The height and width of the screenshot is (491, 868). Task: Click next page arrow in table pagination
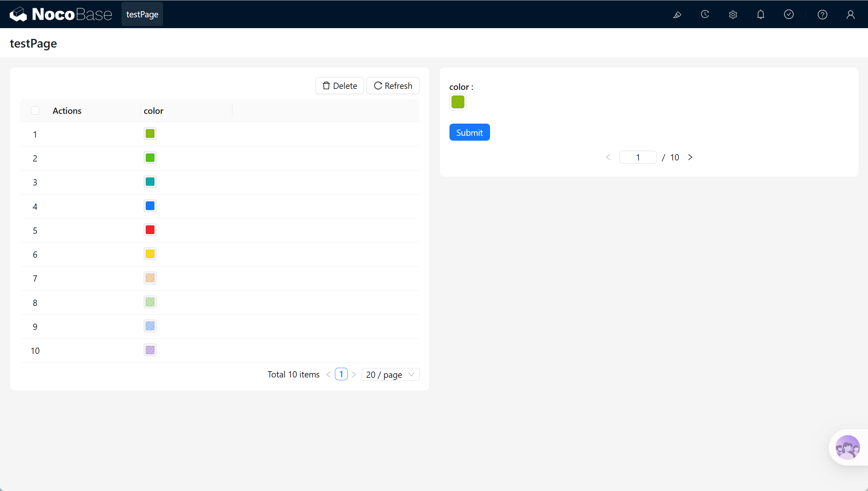pos(354,375)
